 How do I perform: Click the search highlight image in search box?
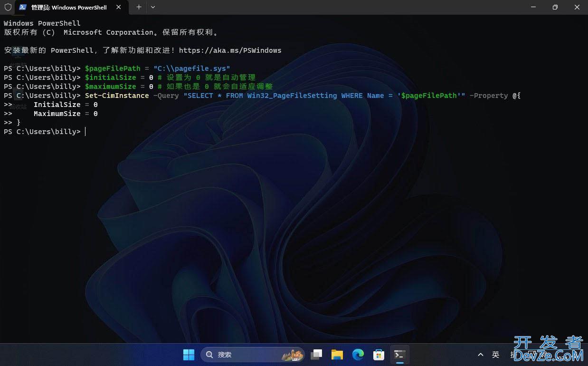293,355
